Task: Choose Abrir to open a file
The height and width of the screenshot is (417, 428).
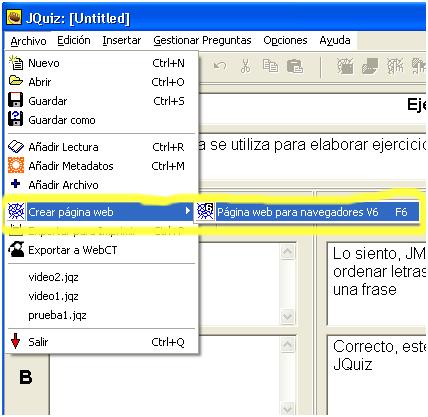Action: coord(102,82)
